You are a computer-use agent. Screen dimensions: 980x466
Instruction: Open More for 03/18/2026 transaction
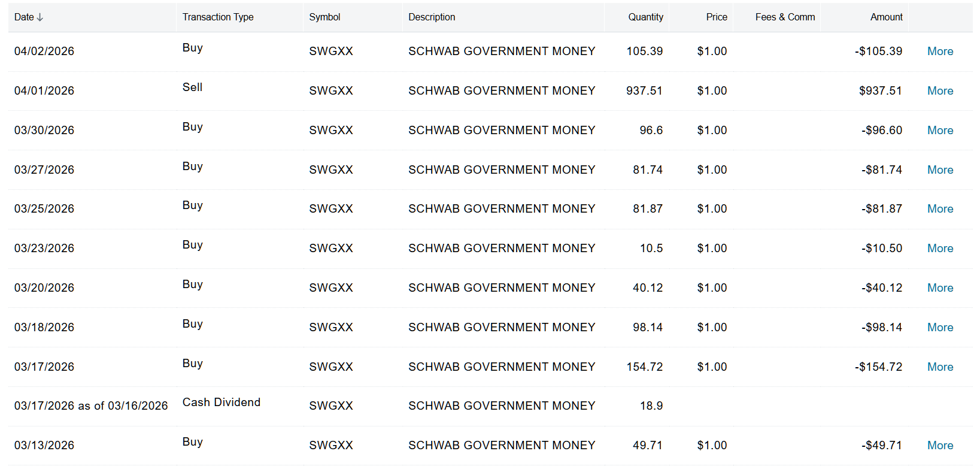click(940, 328)
